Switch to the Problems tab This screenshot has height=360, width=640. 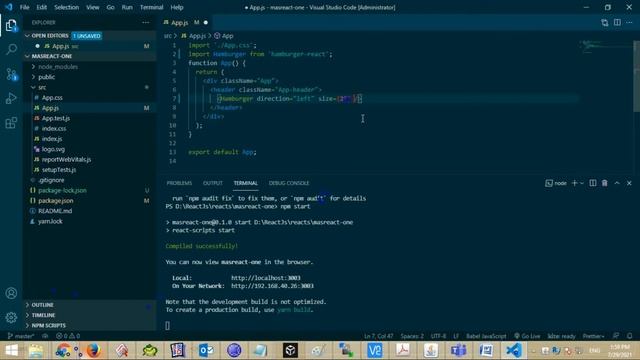pos(179,183)
